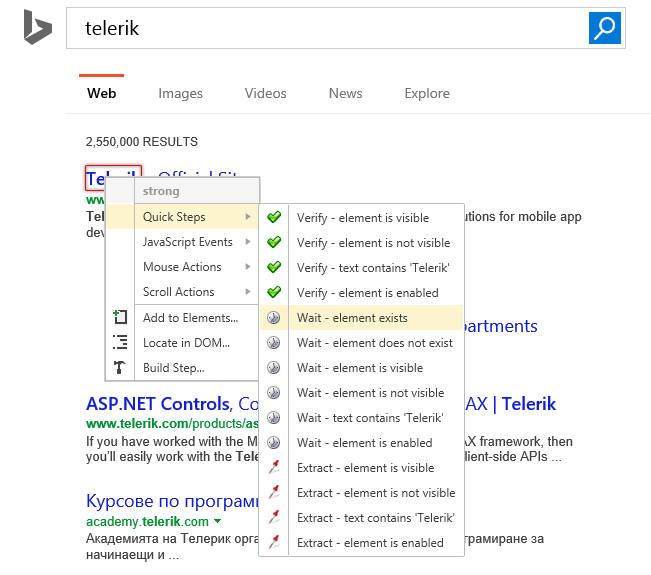Viewport: 651px width, 575px height.
Task: Select 'Wait - element is not visible' step
Action: [x=362, y=392]
